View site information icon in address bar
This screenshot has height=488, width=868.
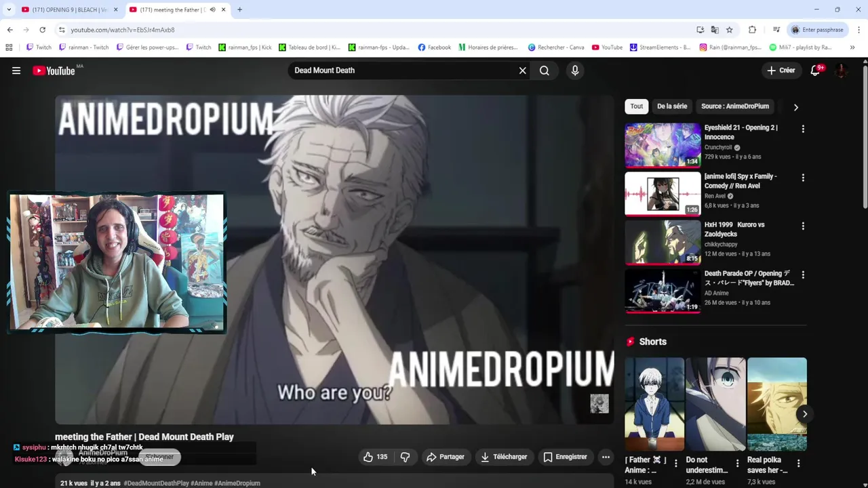[x=61, y=30]
